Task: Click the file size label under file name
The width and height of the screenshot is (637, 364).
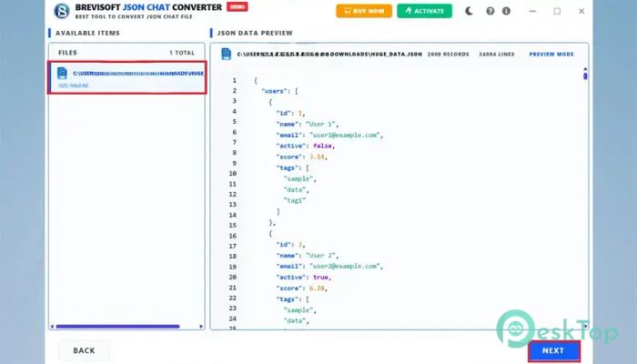Action: [73, 86]
